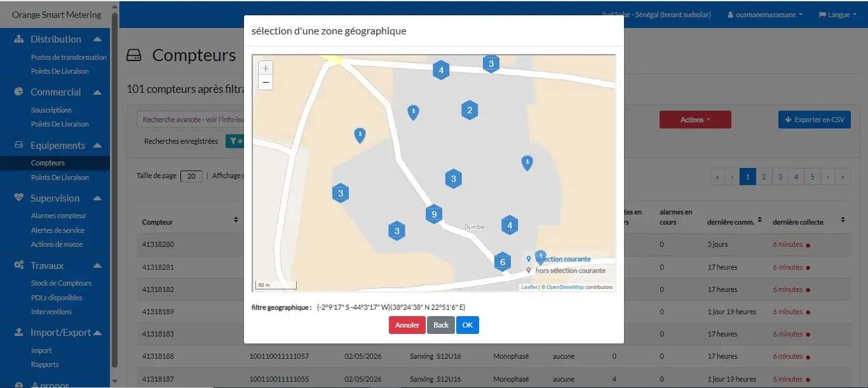Click meter number 41318188

pyautogui.click(x=158, y=356)
